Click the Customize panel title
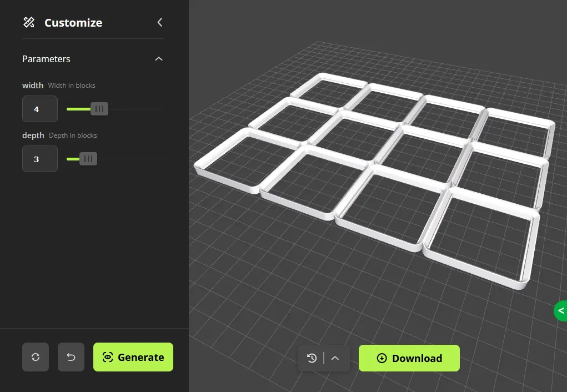Screen dimensions: 567x392 click(73, 23)
